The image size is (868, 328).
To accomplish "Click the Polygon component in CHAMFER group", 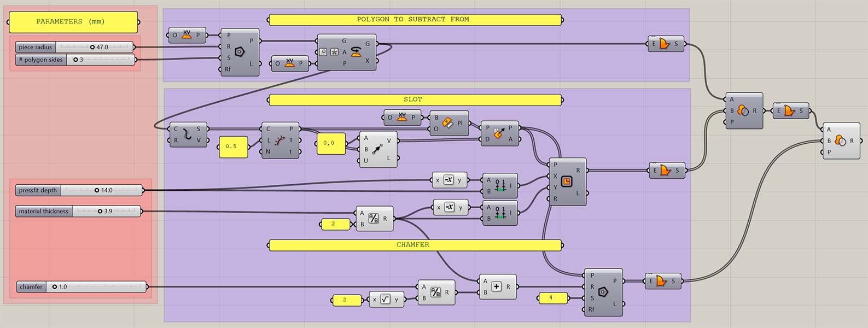I will [603, 292].
